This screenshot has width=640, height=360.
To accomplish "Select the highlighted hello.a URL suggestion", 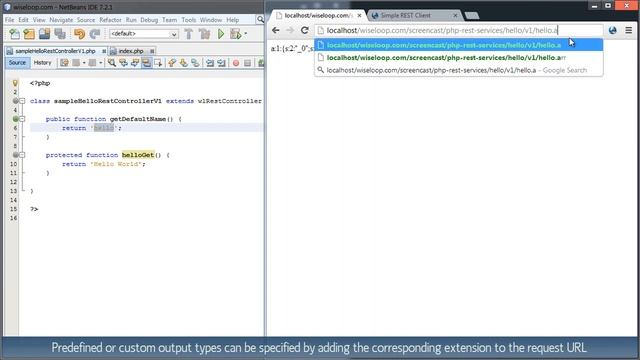I will tap(458, 45).
